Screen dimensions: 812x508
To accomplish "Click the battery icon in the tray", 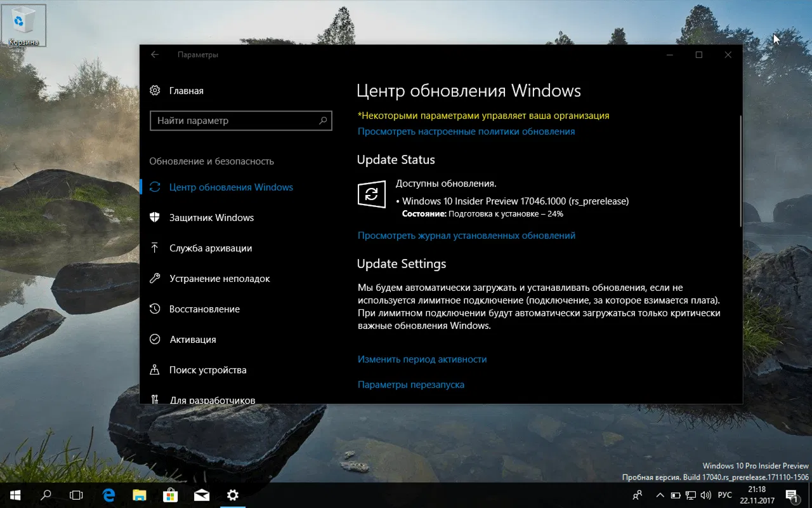I will 676,495.
